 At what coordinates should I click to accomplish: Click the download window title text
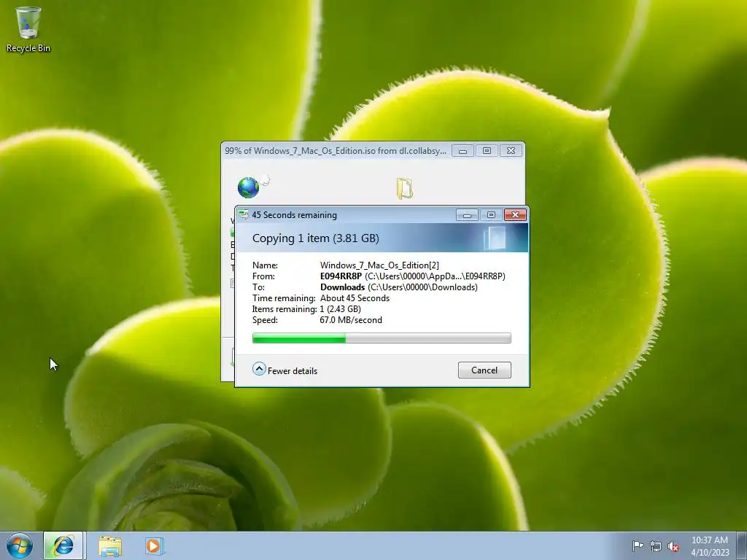[x=336, y=151]
